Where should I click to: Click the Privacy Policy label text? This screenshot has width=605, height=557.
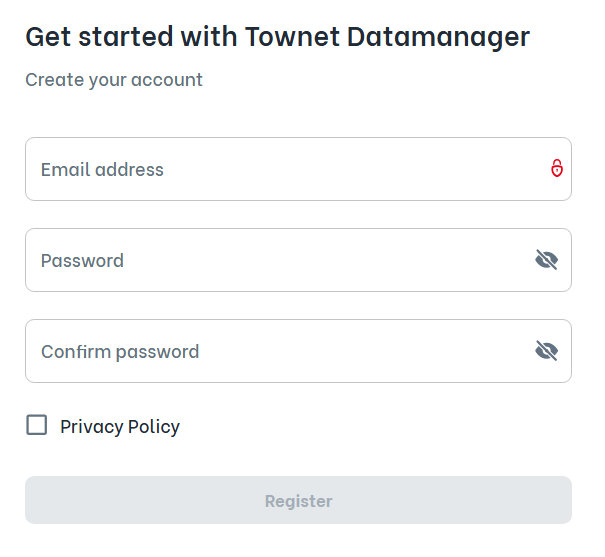120,427
